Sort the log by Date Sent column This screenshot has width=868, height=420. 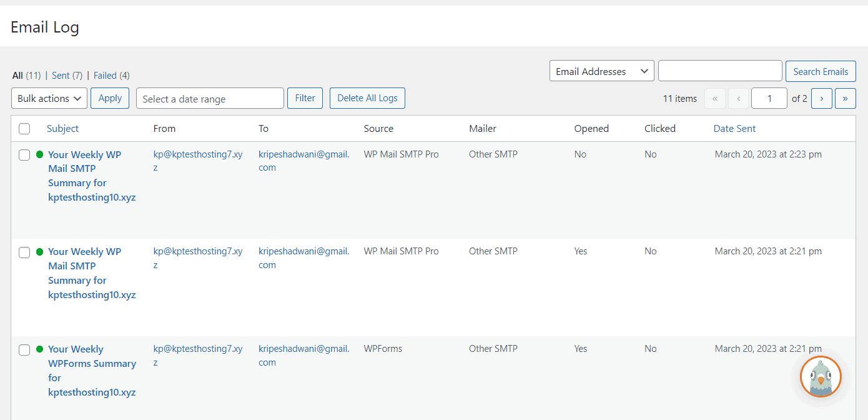(734, 129)
